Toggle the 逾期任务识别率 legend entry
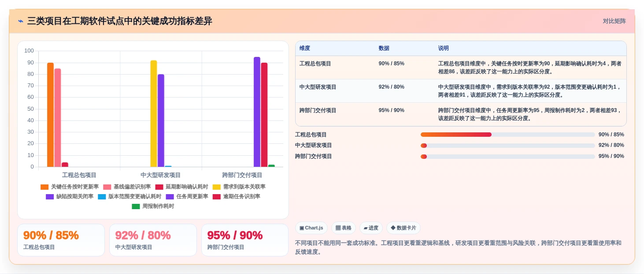The width and height of the screenshot is (644, 274). [236, 197]
